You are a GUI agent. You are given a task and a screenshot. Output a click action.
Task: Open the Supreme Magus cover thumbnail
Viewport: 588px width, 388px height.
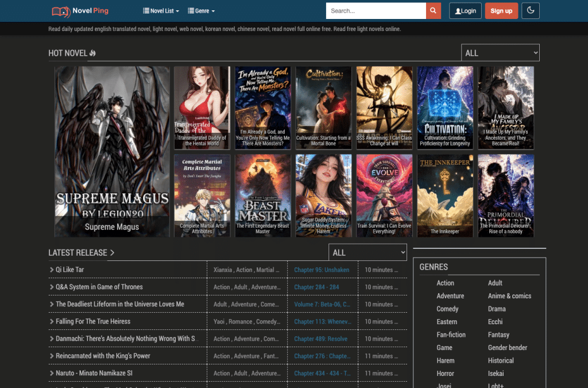tap(112, 152)
